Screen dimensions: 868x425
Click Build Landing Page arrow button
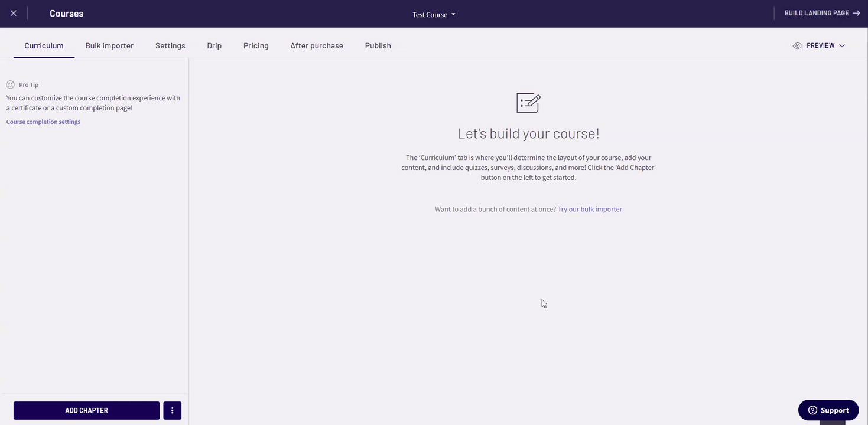[x=822, y=13]
